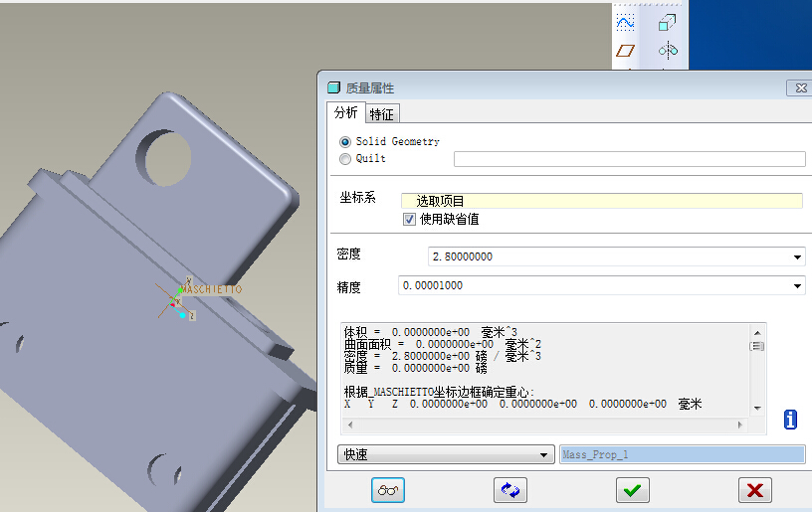Select the Solid Geometry radio button
This screenshot has width=812, height=512.
pyautogui.click(x=345, y=142)
